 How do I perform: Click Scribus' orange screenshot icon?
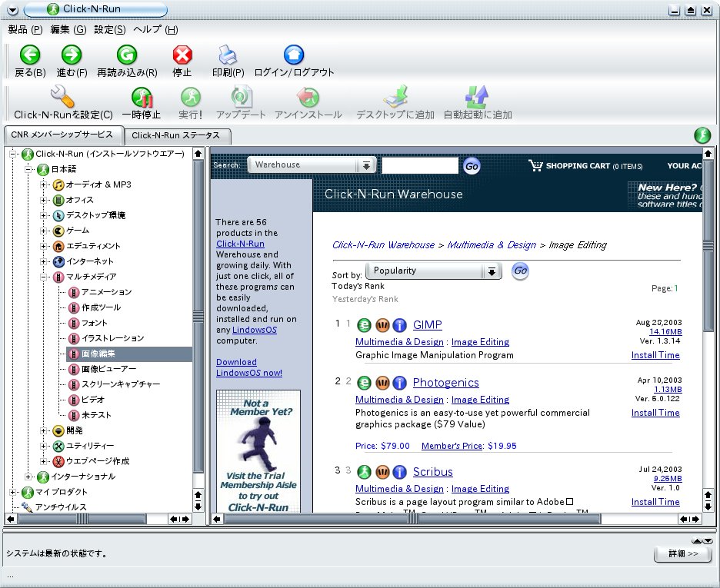(382, 471)
